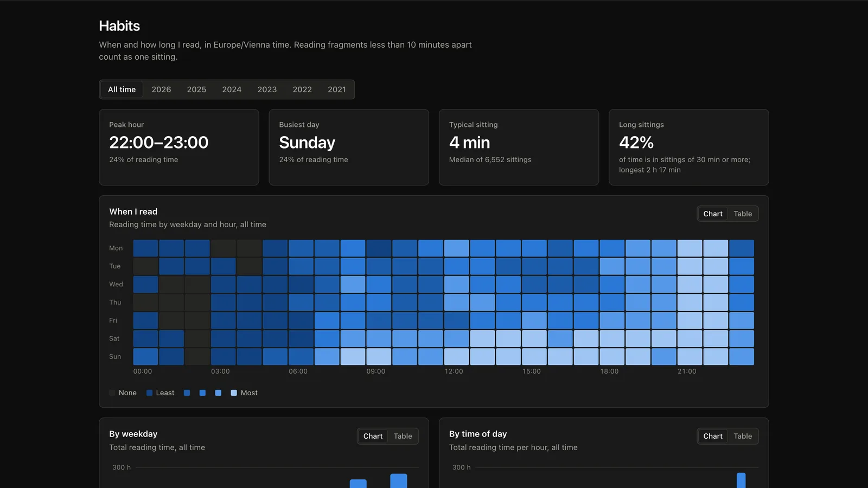Click the Sunday 23:00 heatmap cell

click(742, 357)
